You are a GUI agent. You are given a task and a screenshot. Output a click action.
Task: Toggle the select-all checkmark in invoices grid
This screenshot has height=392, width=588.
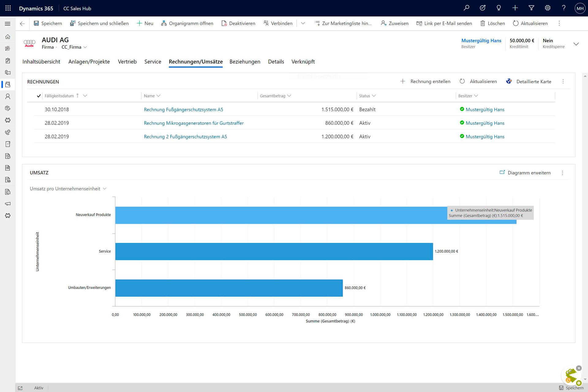39,96
